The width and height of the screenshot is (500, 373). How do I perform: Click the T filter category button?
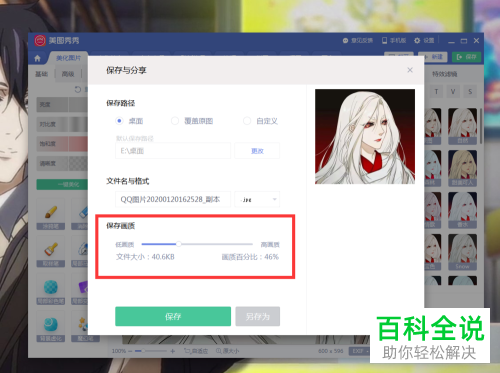tap(436, 92)
